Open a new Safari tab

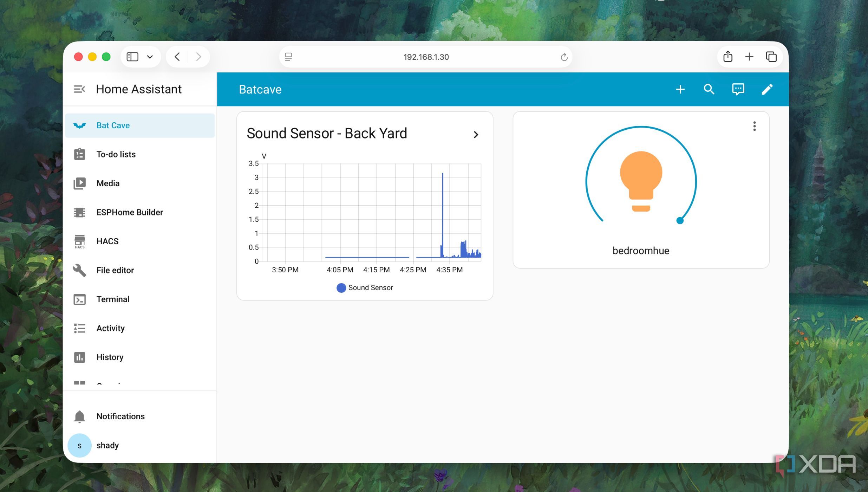(749, 57)
